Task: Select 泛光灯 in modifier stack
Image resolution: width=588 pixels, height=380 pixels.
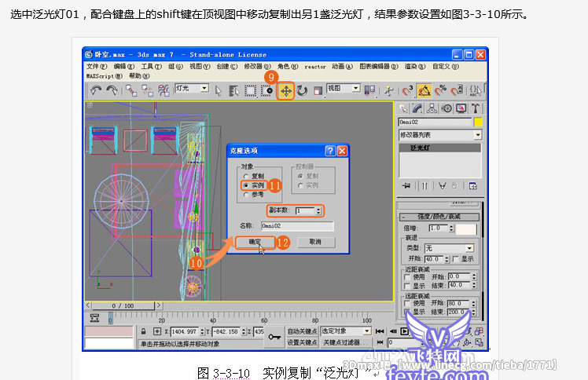Action: click(x=440, y=148)
